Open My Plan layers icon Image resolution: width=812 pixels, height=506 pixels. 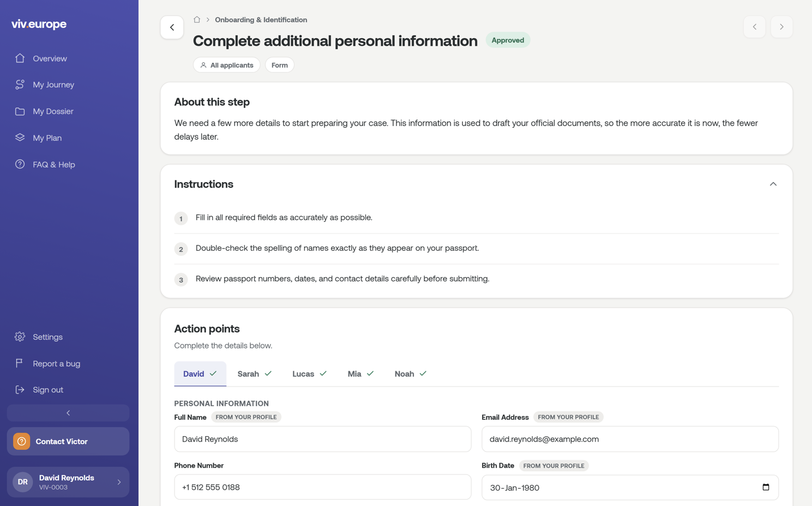(20, 137)
